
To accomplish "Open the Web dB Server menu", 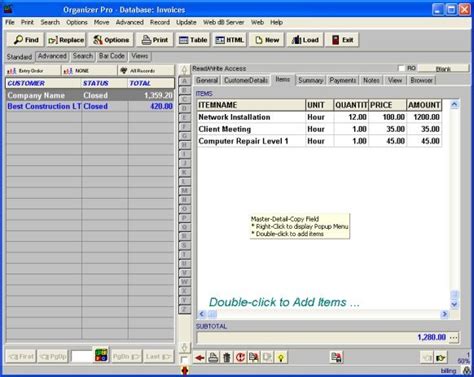I will [224, 22].
